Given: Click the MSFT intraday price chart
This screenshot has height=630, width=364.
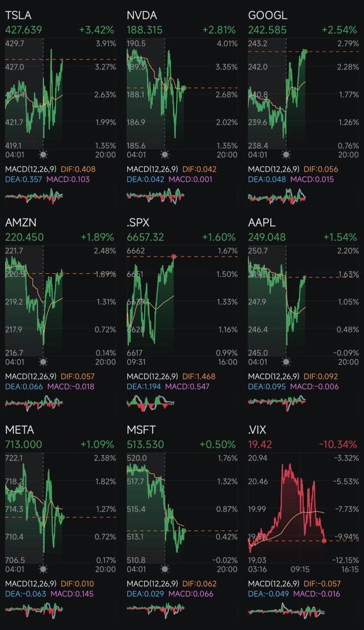Looking at the screenshot, I should pyautogui.click(x=157, y=508).
